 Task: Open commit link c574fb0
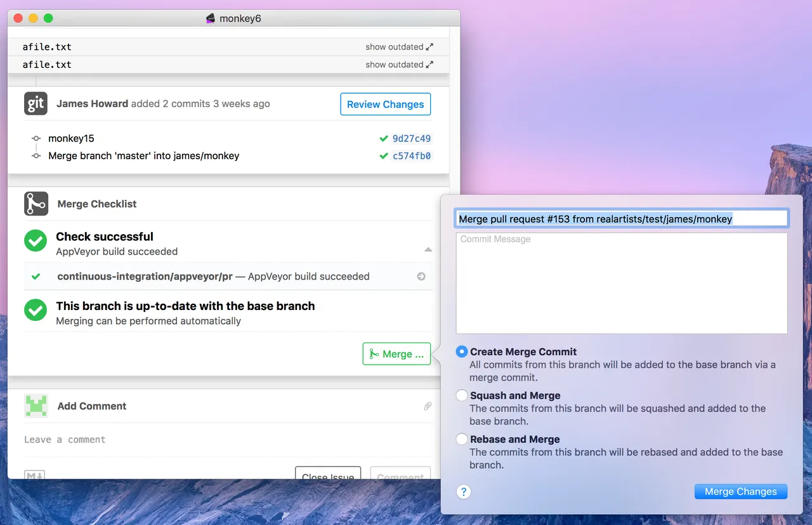click(411, 155)
